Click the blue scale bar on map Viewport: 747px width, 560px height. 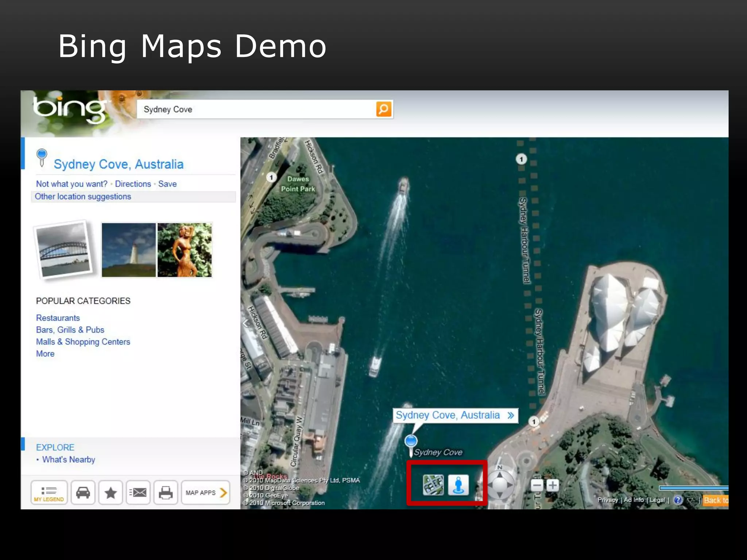pos(694,488)
